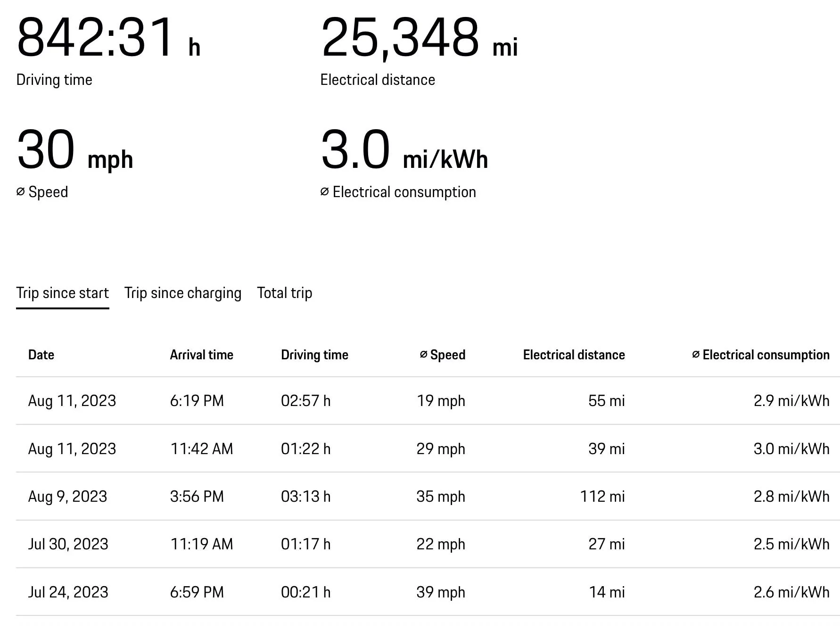Click the Electrical consumption column header
This screenshot has height=630, width=840.
pyautogui.click(x=761, y=355)
